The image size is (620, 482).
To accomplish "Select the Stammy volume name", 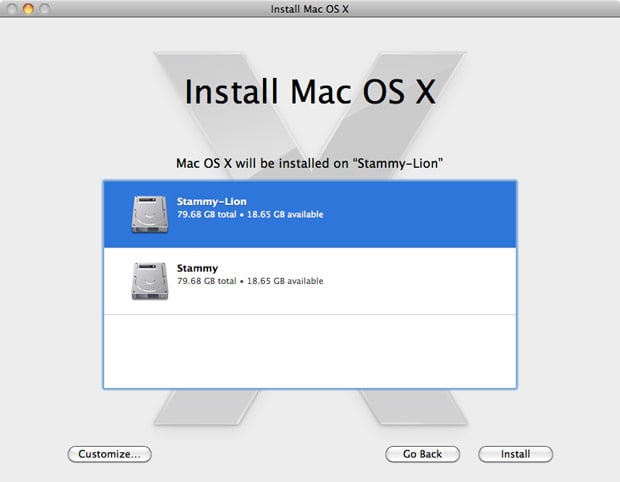I will click(197, 268).
